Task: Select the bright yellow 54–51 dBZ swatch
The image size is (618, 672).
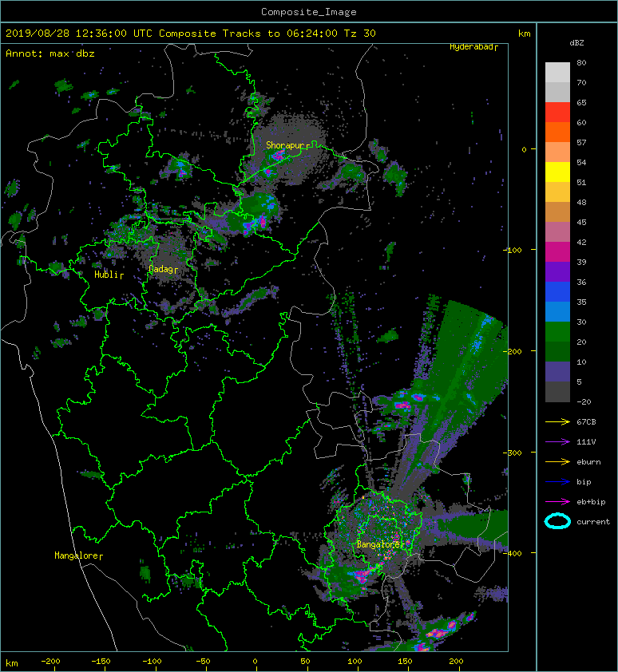Action: click(x=557, y=172)
